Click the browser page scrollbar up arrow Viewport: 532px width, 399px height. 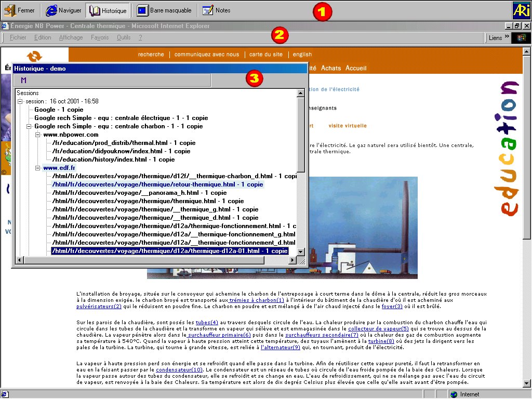pos(527,51)
